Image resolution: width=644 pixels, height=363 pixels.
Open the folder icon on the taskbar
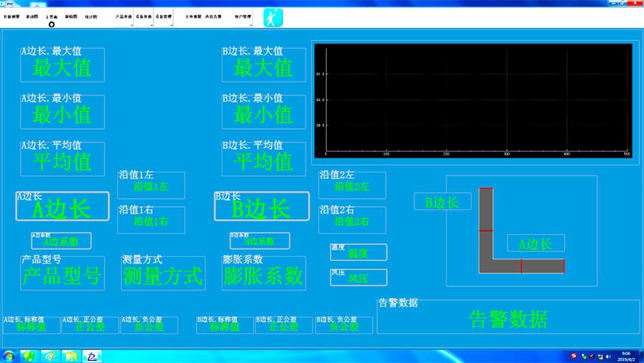click(72, 356)
